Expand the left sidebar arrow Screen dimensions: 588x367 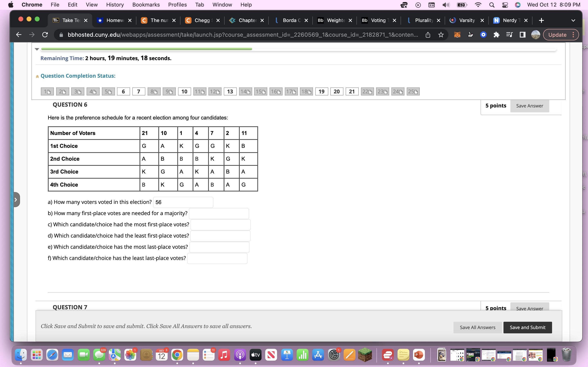(x=16, y=200)
